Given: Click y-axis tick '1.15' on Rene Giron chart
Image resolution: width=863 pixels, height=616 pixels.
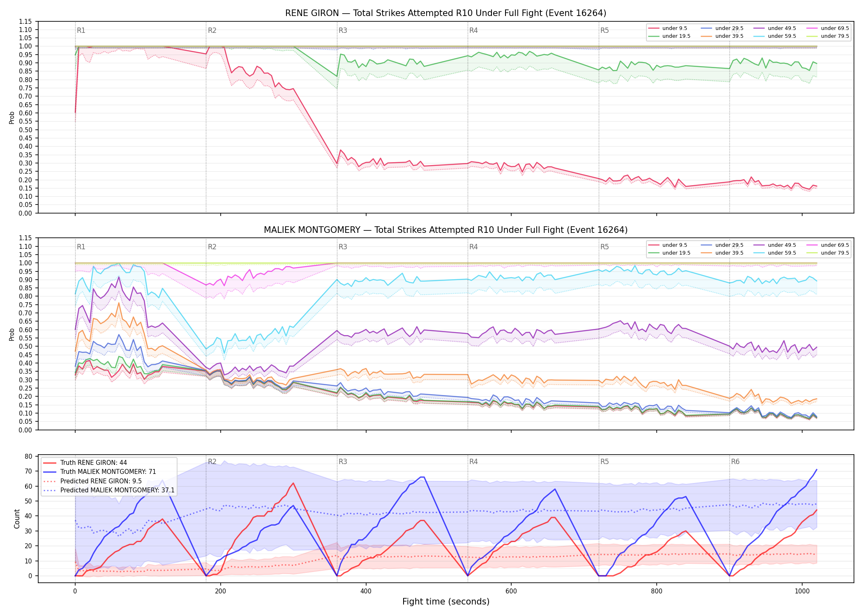Looking at the screenshot, I should [x=25, y=21].
